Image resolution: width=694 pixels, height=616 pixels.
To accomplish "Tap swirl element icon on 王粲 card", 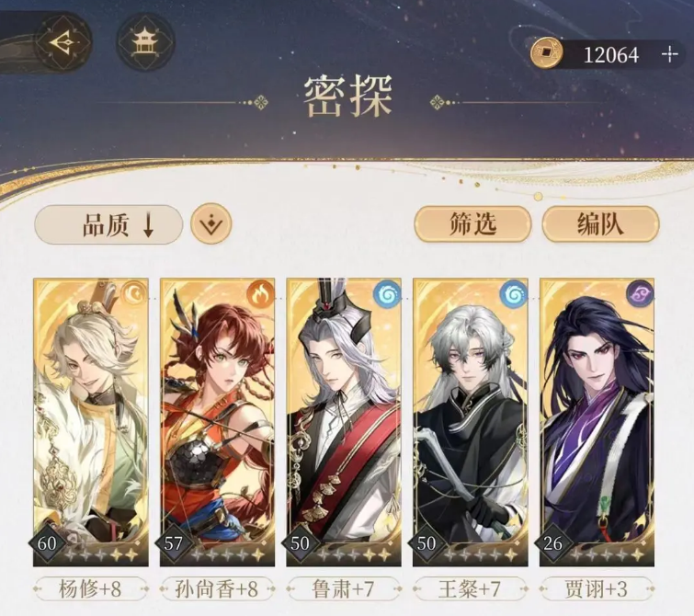I will point(514,293).
